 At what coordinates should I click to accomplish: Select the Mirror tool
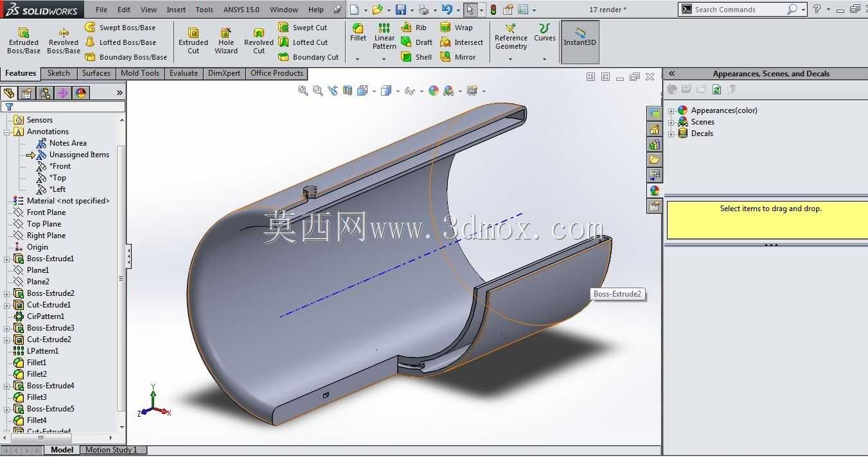pyautogui.click(x=458, y=57)
